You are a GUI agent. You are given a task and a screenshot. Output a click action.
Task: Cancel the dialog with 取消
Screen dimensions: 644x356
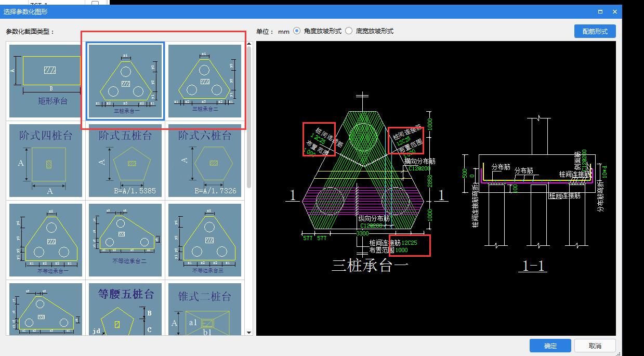pyautogui.click(x=595, y=346)
